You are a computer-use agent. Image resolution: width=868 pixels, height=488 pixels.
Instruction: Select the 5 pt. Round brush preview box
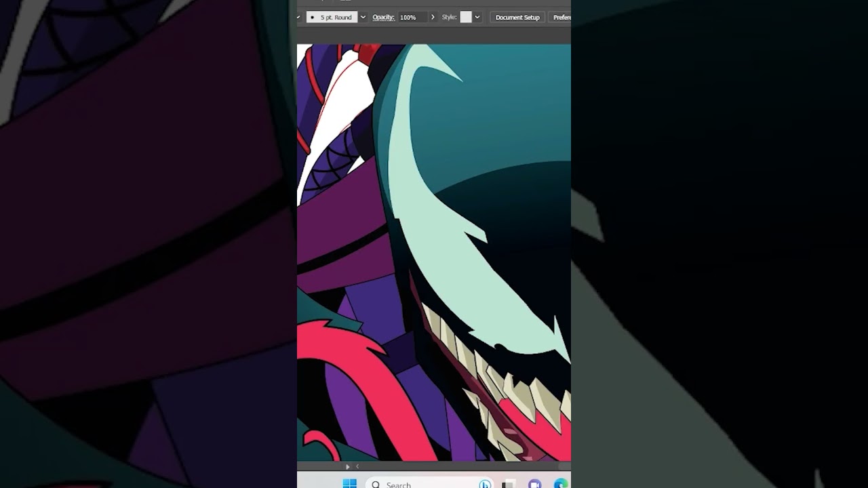[x=332, y=18]
